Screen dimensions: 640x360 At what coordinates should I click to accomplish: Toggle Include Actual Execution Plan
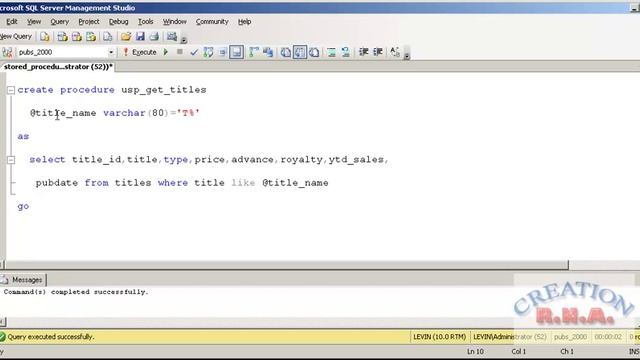point(254,52)
